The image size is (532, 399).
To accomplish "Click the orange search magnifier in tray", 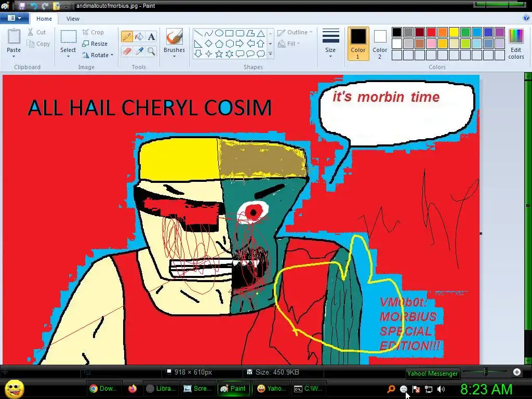I will tap(391, 389).
